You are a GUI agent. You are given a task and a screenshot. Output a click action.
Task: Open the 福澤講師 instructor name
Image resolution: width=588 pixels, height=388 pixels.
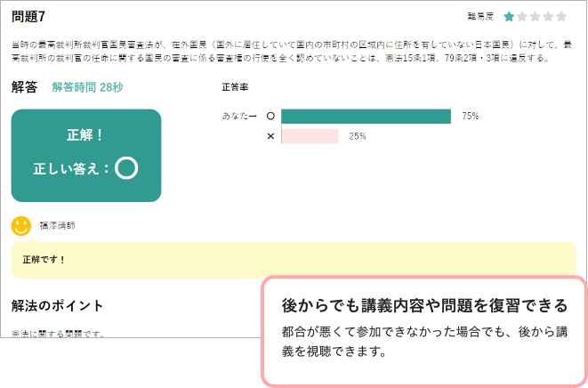(x=57, y=225)
